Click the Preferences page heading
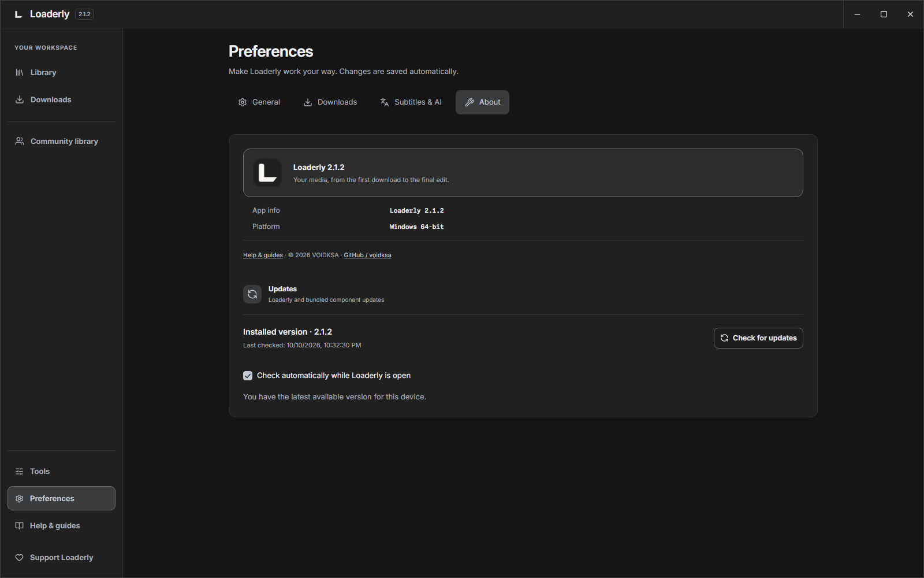 271,51
